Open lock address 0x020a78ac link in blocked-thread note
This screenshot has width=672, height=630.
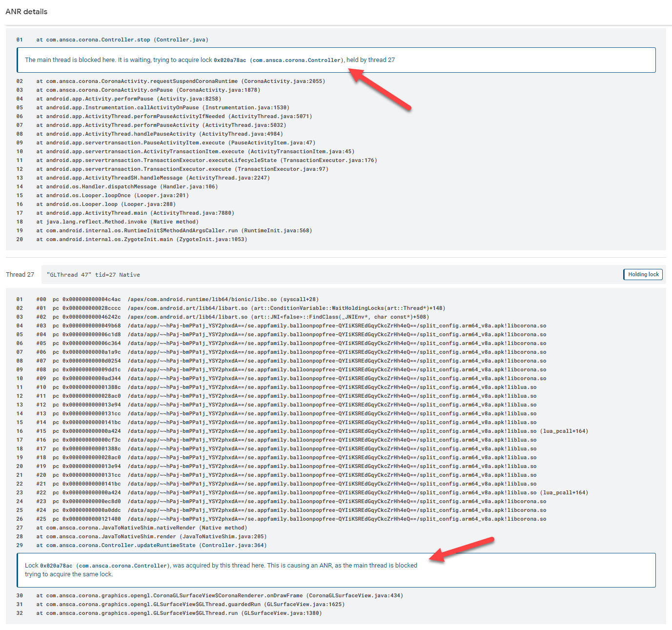click(x=229, y=60)
